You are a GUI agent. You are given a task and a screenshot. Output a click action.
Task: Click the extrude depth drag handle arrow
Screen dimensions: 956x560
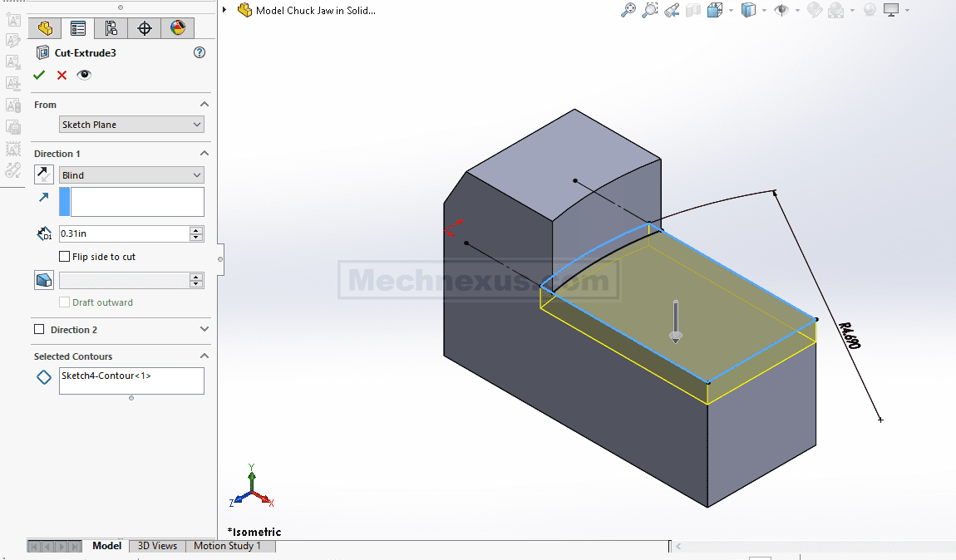coord(676,322)
